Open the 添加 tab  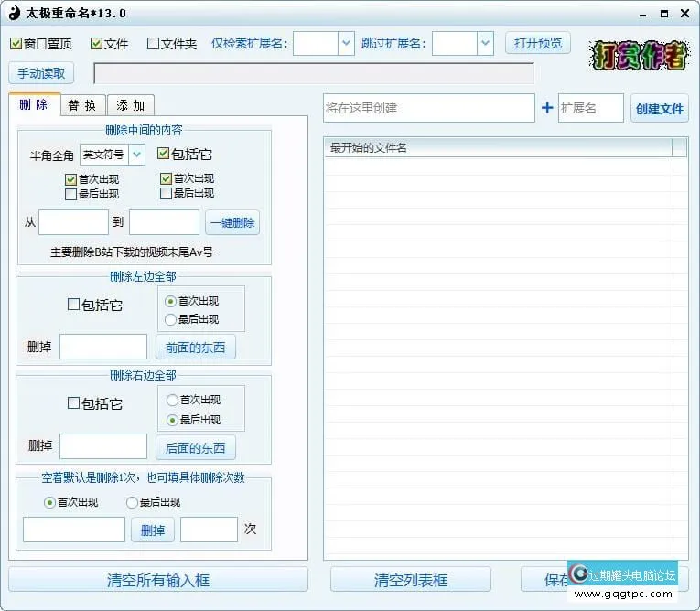[131, 105]
